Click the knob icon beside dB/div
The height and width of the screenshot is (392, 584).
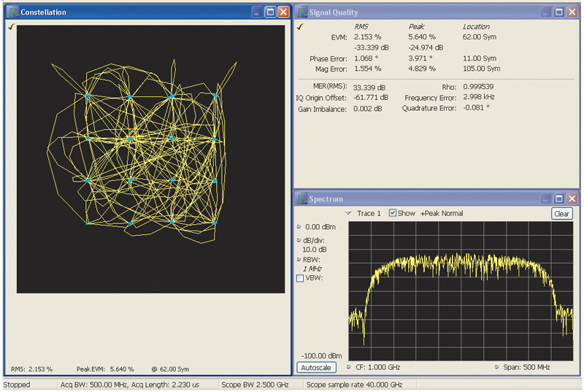299,239
